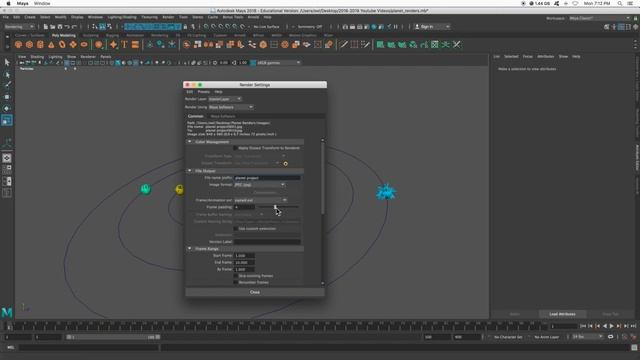640x360 pixels.
Task: Activate the Rotate tool in toolbox
Action: click(x=7, y=108)
